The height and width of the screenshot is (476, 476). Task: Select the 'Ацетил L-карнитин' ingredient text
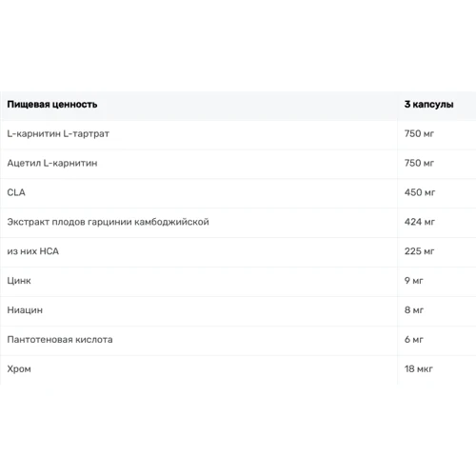pos(52,163)
